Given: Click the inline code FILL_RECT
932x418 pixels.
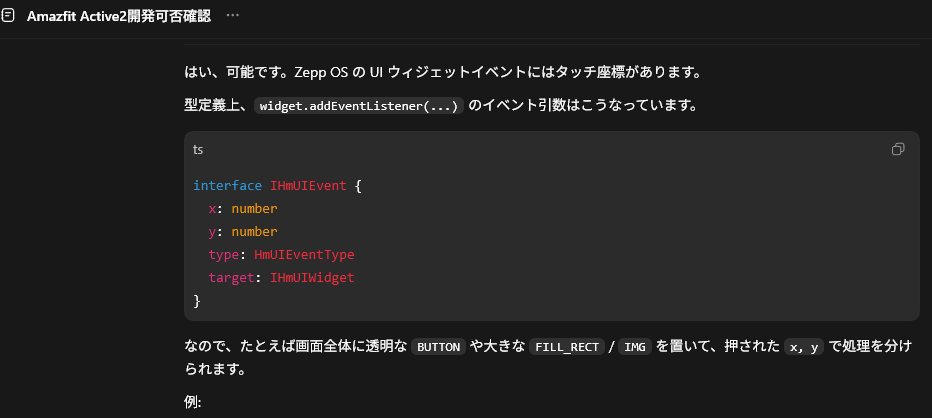Looking at the screenshot, I should click(567, 347).
